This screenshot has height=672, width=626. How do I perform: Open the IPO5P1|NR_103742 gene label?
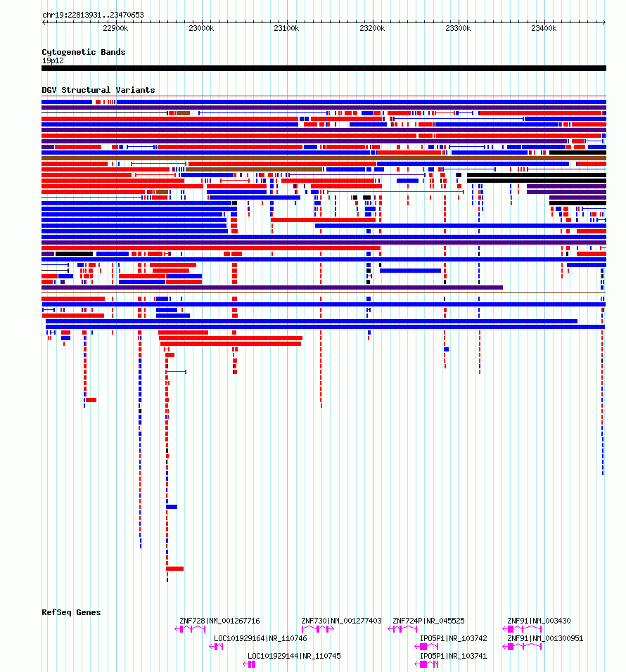pos(454,638)
